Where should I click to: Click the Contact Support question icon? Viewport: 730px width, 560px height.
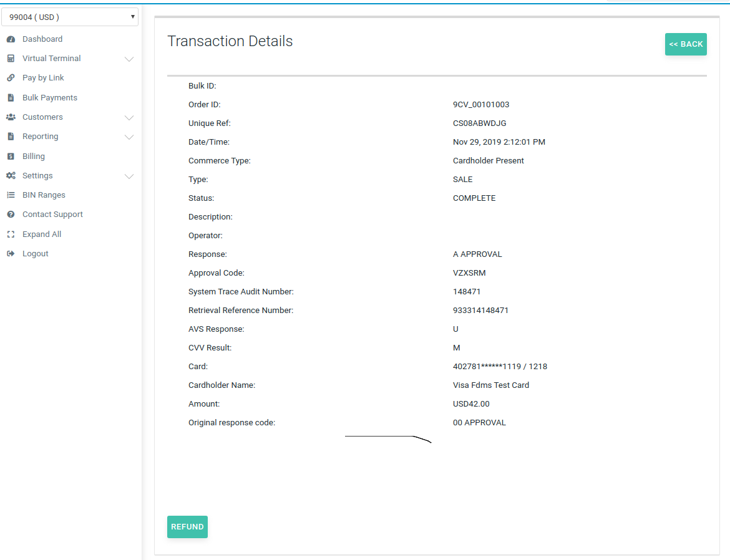11,215
